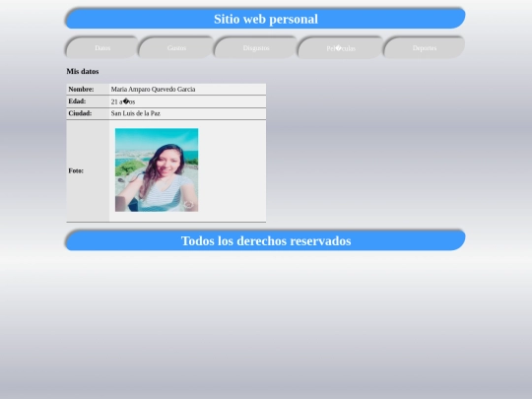Viewport: 532px width, 399px height.
Task: Click the profile photo thumbnail
Action: tap(157, 170)
